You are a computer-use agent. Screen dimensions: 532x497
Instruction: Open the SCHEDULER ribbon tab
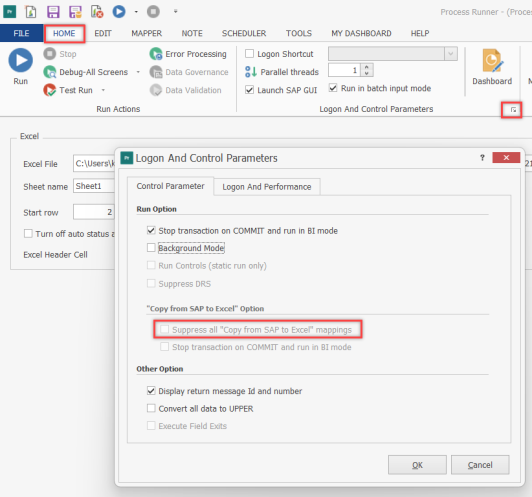click(x=244, y=33)
